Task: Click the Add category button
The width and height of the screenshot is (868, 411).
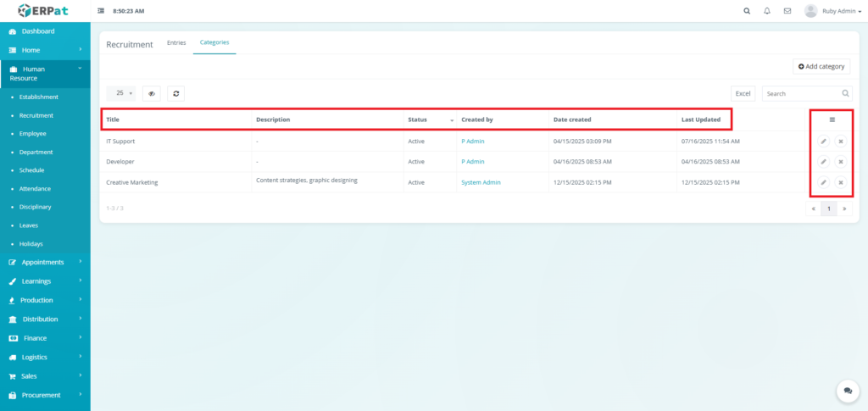Action: click(821, 66)
